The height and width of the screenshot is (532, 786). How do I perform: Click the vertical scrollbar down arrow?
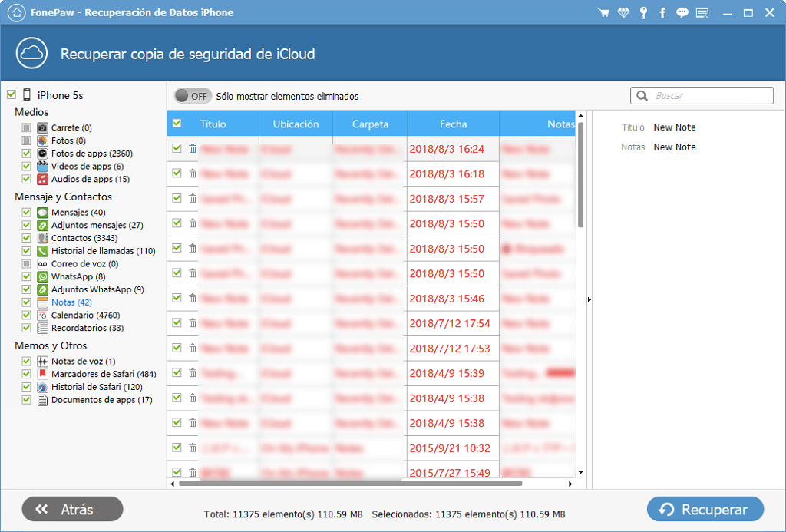(580, 472)
